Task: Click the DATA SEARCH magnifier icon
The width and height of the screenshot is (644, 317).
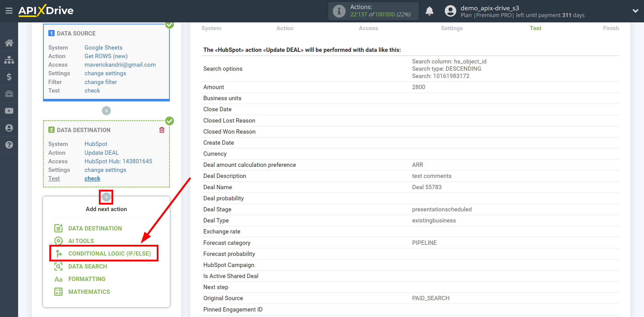Action: 58,266
